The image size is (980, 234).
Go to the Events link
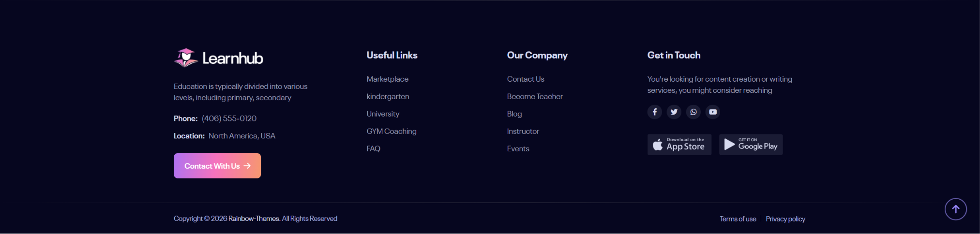[518, 148]
